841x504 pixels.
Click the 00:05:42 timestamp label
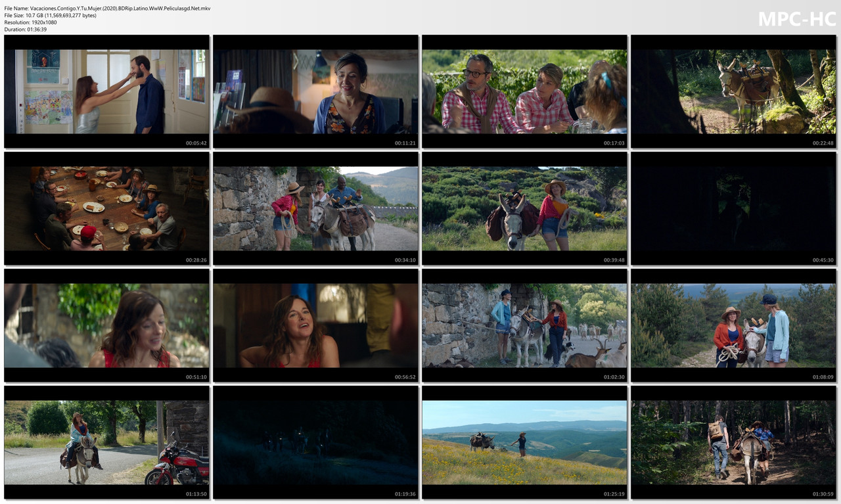click(196, 143)
